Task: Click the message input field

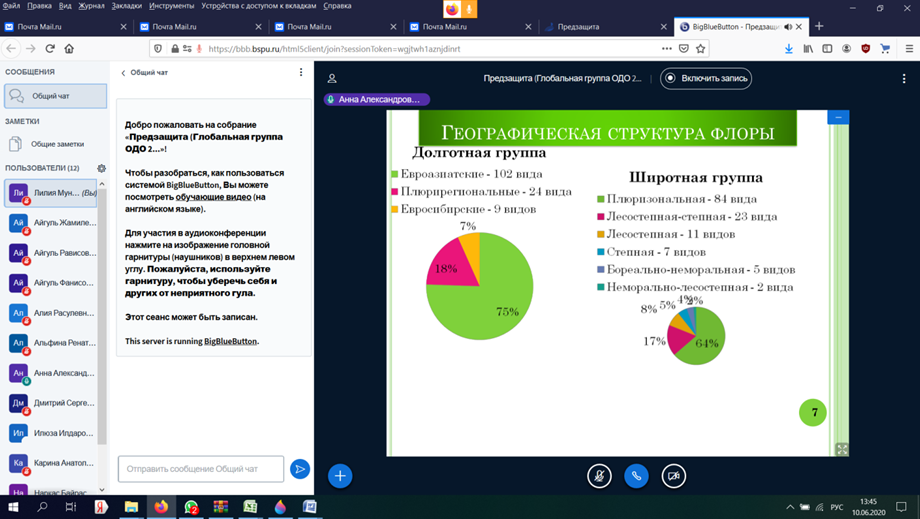Action: tap(200, 469)
